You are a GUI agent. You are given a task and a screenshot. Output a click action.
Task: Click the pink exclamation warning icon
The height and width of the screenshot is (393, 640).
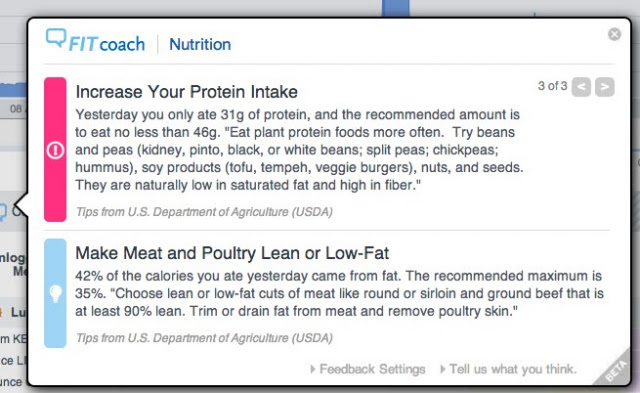55,150
